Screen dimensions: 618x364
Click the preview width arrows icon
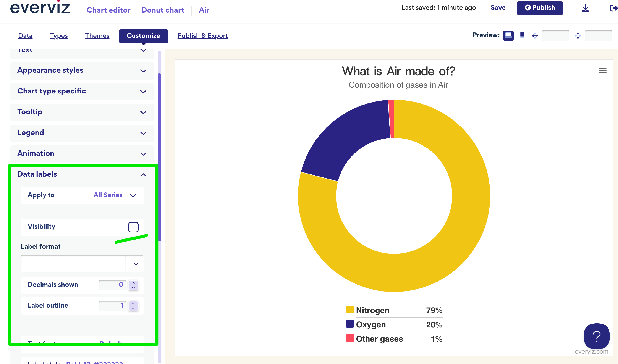coord(535,36)
